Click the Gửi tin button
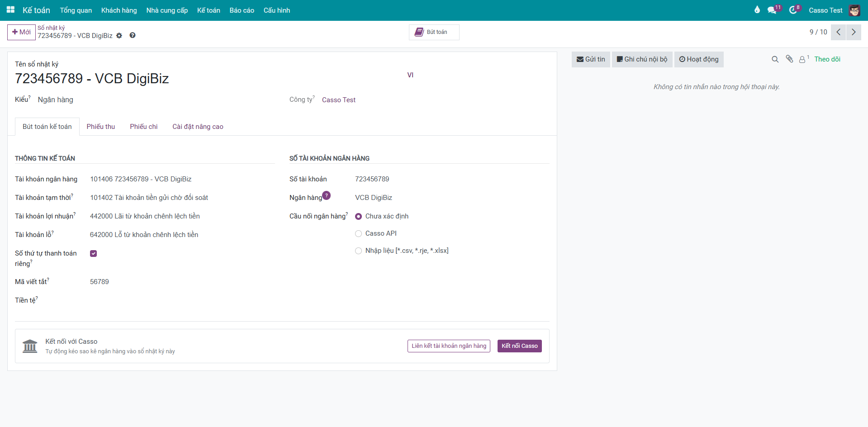Screen dimensions: 868x427 591,59
